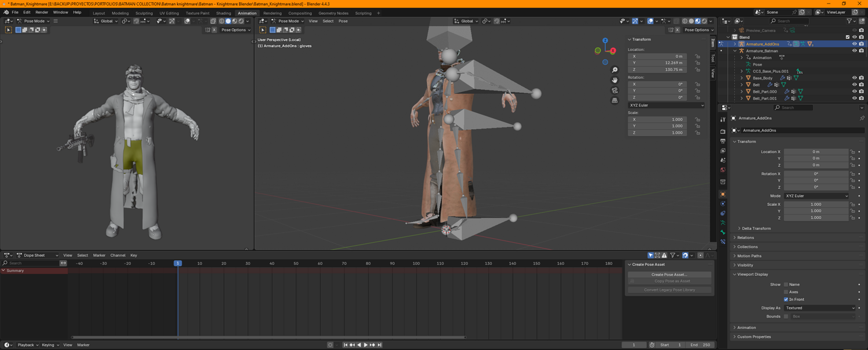
Task: Click the frame 1 playhead marker in Dope Sheet
Action: 178,263
